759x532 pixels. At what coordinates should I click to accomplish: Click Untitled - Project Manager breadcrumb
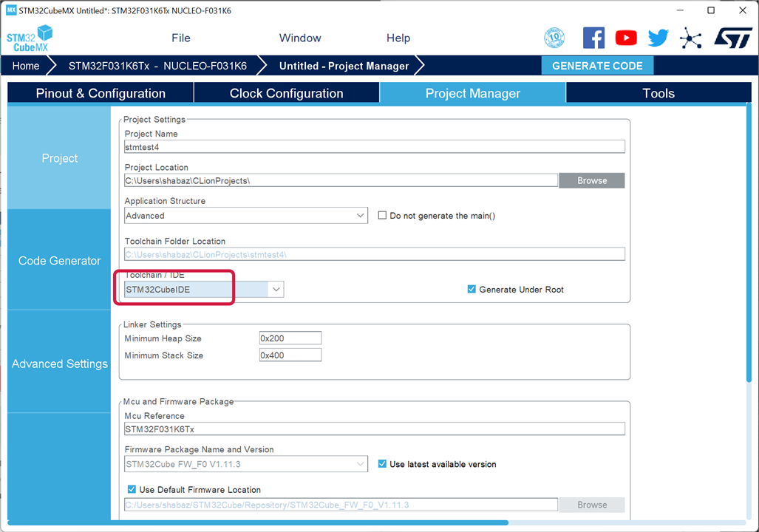(x=344, y=66)
